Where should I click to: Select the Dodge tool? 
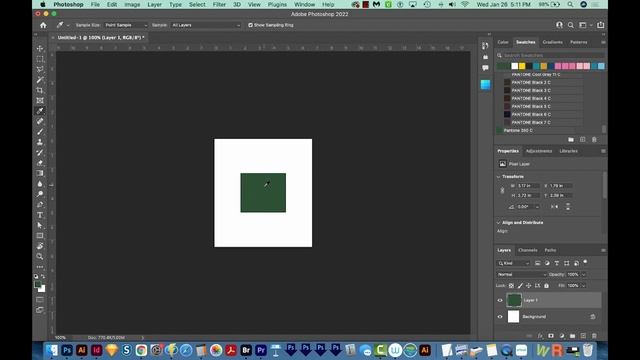40,194
